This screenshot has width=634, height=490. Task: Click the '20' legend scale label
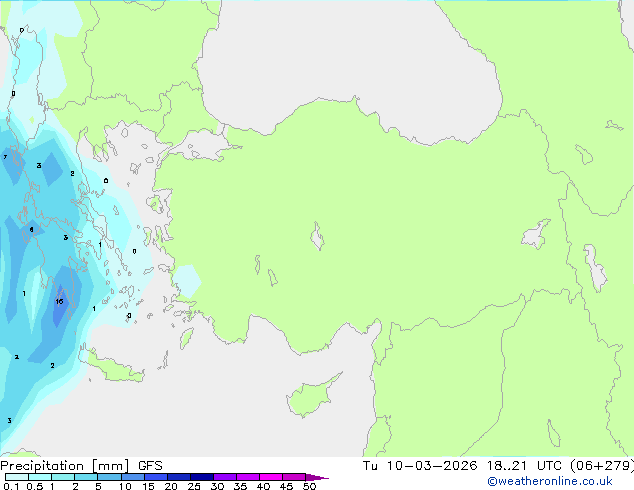171,486
